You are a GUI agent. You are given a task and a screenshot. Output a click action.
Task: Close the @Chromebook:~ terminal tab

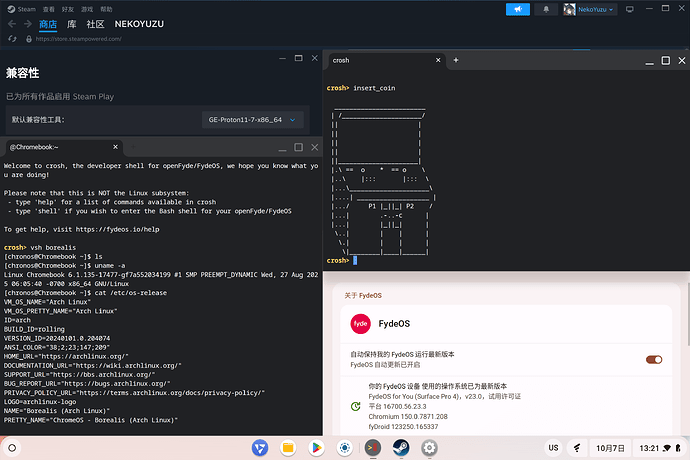click(115, 147)
